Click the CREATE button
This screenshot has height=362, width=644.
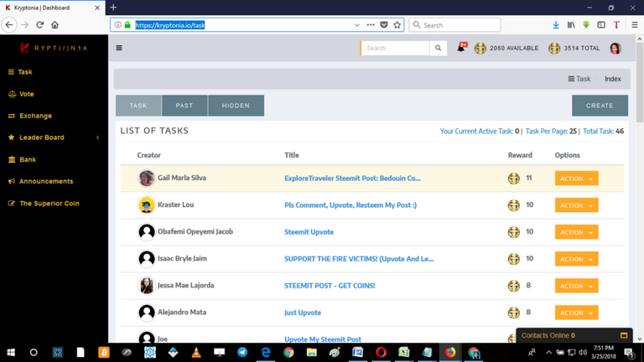coord(600,106)
